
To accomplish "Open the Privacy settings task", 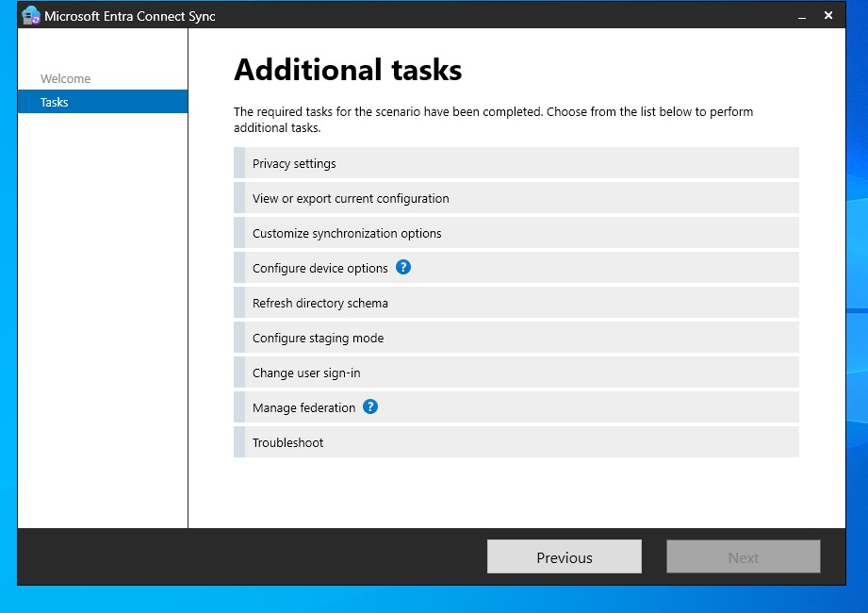I will click(516, 163).
